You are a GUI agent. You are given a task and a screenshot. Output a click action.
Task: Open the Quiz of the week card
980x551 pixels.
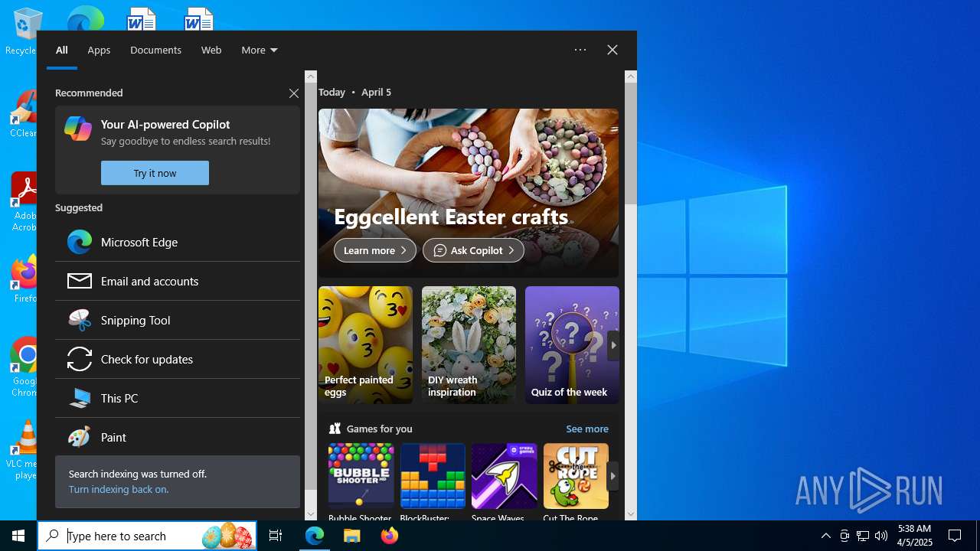click(572, 345)
